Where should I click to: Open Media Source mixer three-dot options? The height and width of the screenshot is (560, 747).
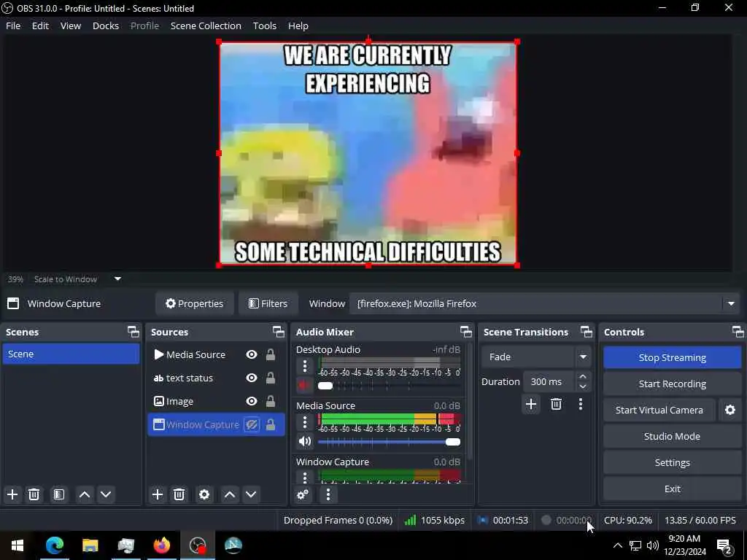tap(305, 422)
